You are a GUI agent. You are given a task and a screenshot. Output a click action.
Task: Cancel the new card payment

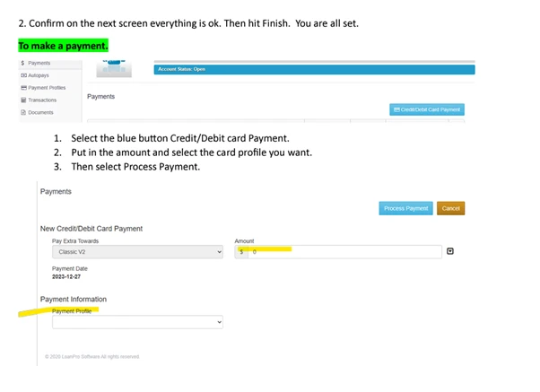click(450, 208)
